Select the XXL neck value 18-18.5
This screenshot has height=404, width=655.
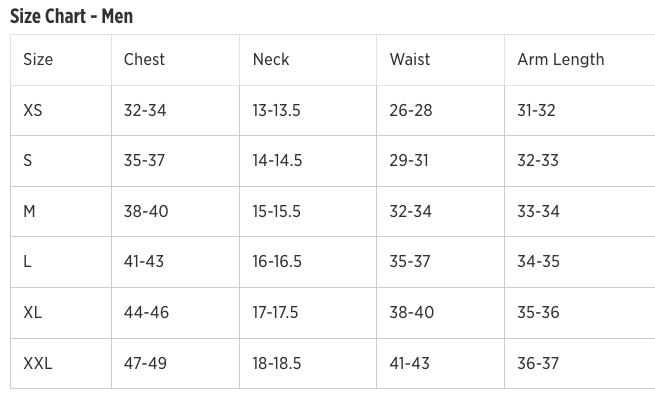277,363
